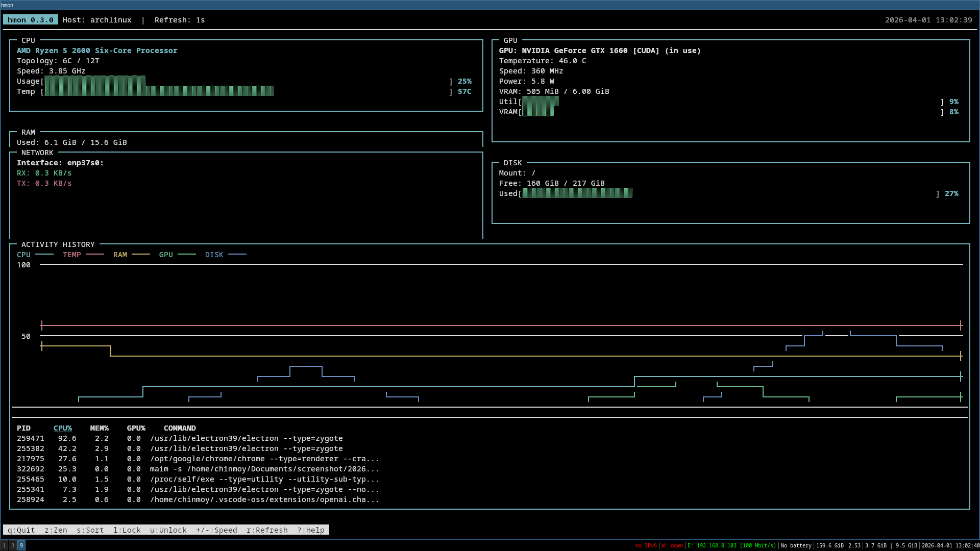Image resolution: width=980 pixels, height=551 pixels.
Task: Click the PID column header
Action: pos(23,428)
